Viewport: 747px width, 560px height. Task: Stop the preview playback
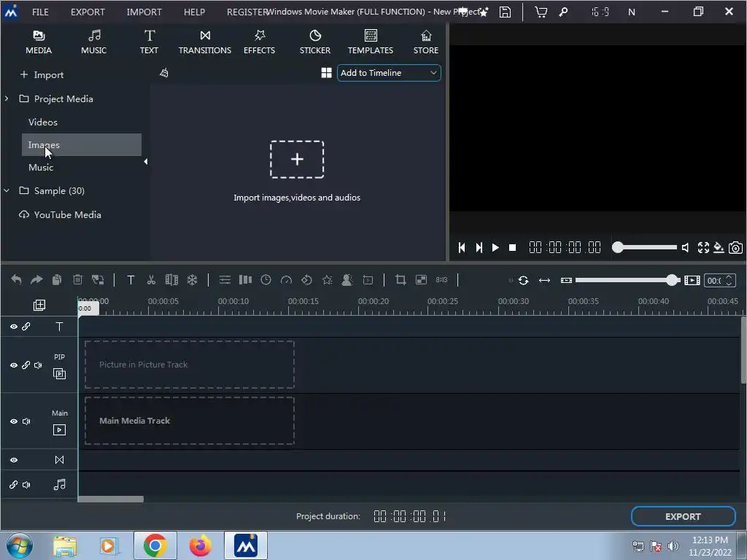pos(513,248)
